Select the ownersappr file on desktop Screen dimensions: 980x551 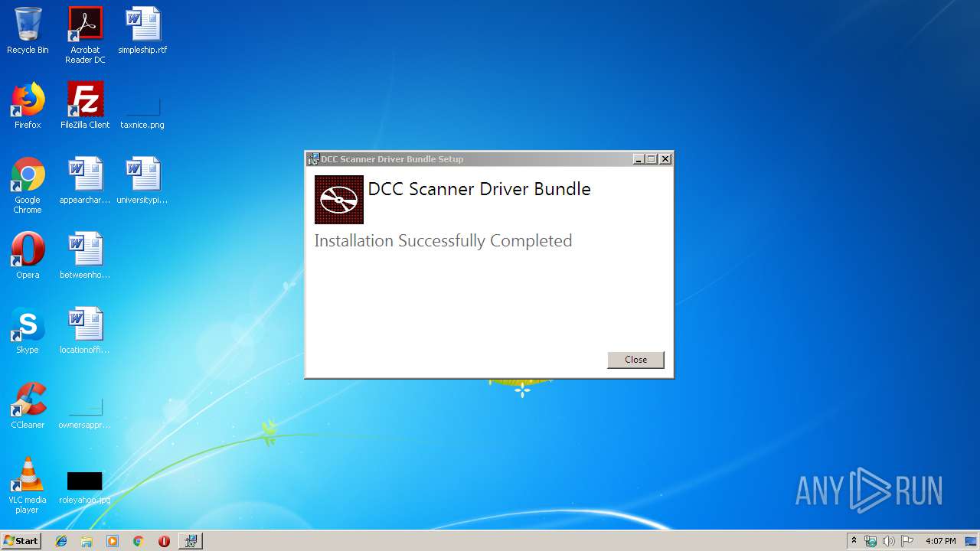coord(85,413)
